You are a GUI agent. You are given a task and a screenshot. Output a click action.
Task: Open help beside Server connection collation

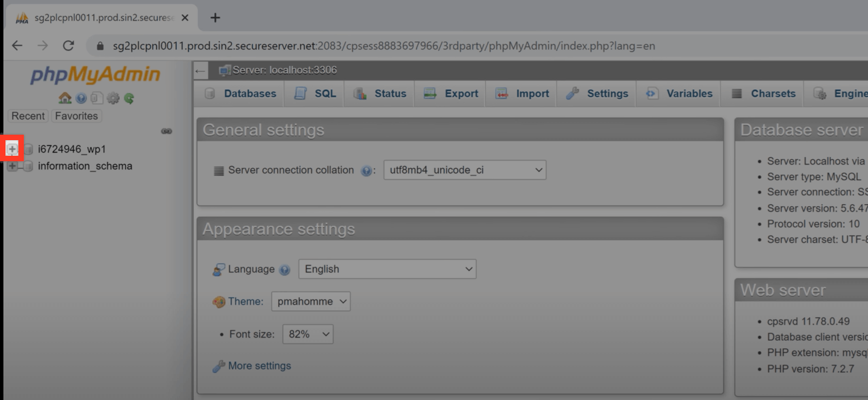click(x=366, y=171)
